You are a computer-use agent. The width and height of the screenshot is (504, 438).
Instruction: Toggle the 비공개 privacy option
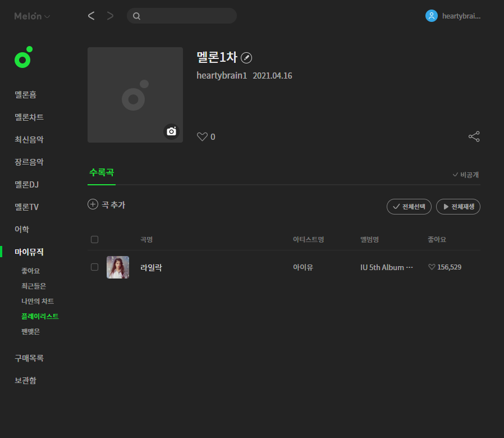point(466,175)
